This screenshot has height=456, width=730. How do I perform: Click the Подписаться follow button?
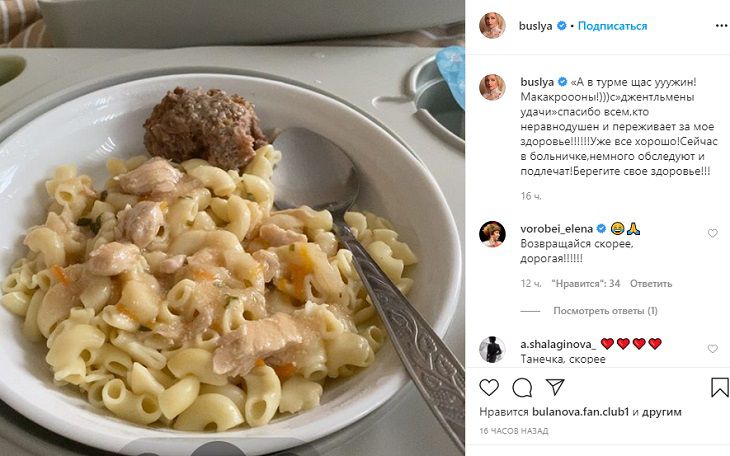[612, 26]
